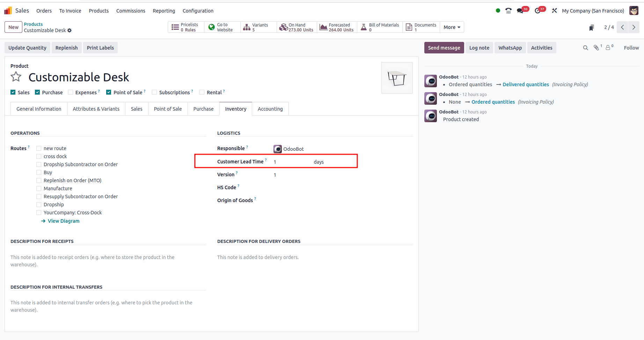Open the Forecasted units stat button
Viewport: 644px width, 340px height.
pos(337,27)
